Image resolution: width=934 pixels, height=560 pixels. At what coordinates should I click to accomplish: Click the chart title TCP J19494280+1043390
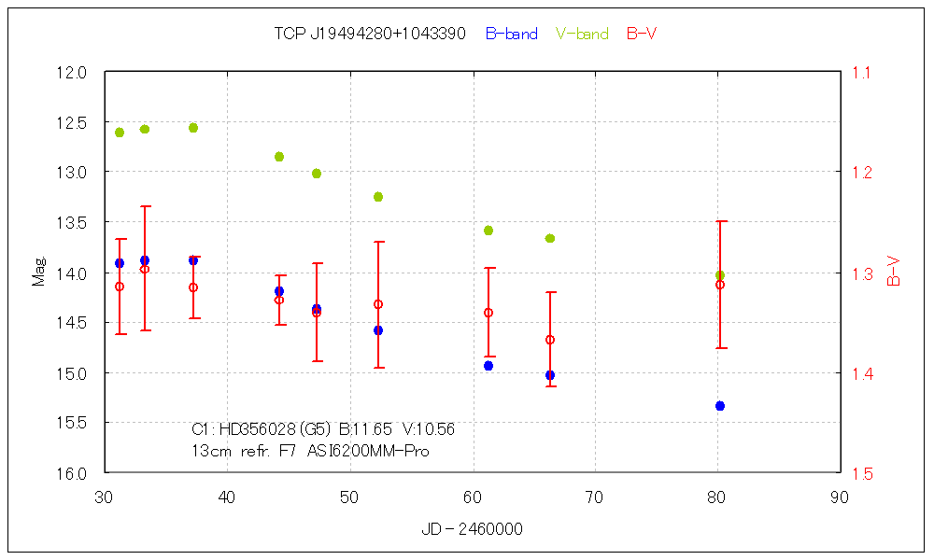pos(370,34)
